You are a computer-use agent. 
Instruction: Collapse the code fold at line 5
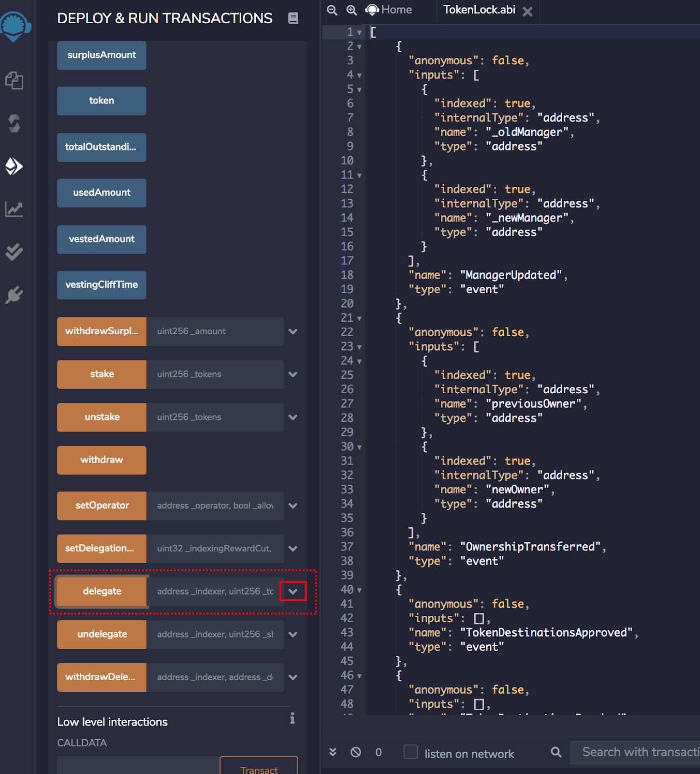tap(359, 90)
